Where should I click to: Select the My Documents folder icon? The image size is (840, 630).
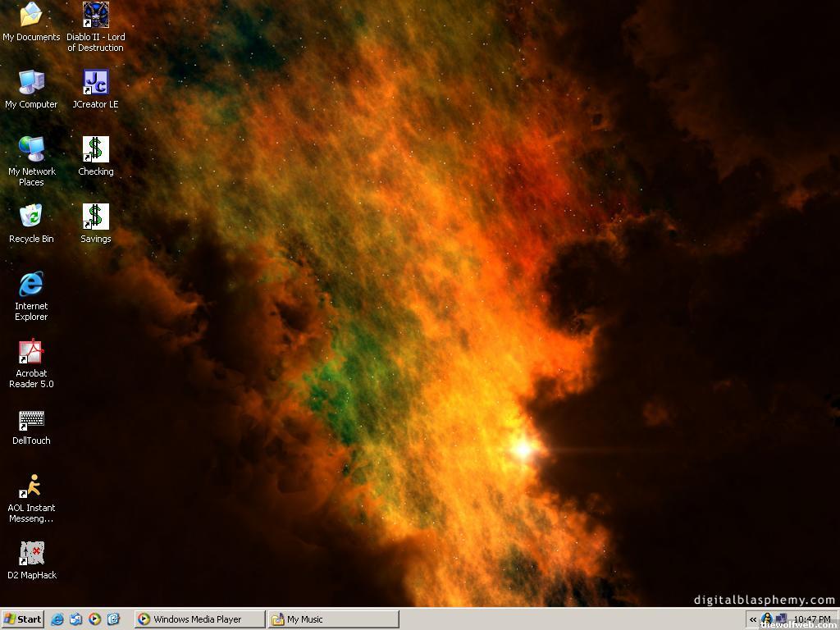pyautogui.click(x=31, y=16)
